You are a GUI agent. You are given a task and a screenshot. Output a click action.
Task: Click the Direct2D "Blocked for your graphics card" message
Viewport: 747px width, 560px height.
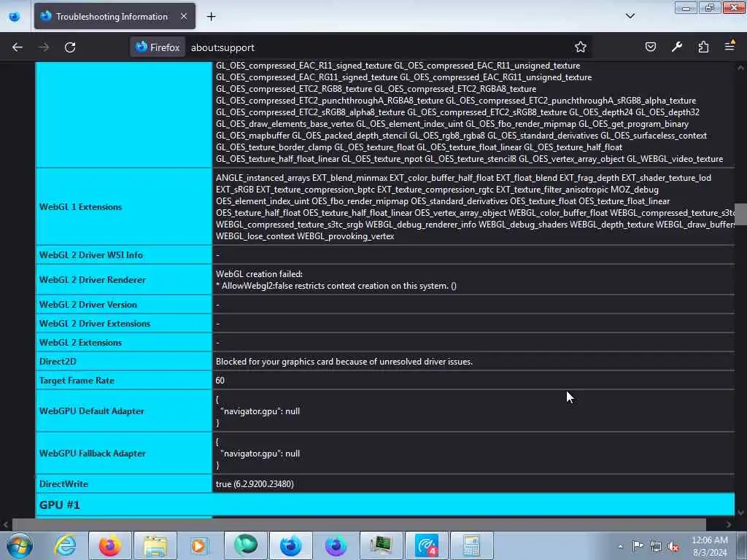coord(344,362)
